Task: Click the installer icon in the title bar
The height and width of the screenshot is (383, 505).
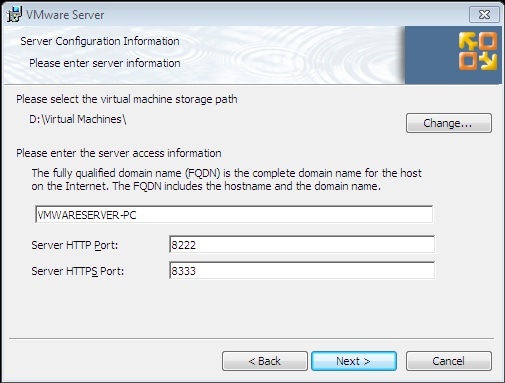Action: 14,15
